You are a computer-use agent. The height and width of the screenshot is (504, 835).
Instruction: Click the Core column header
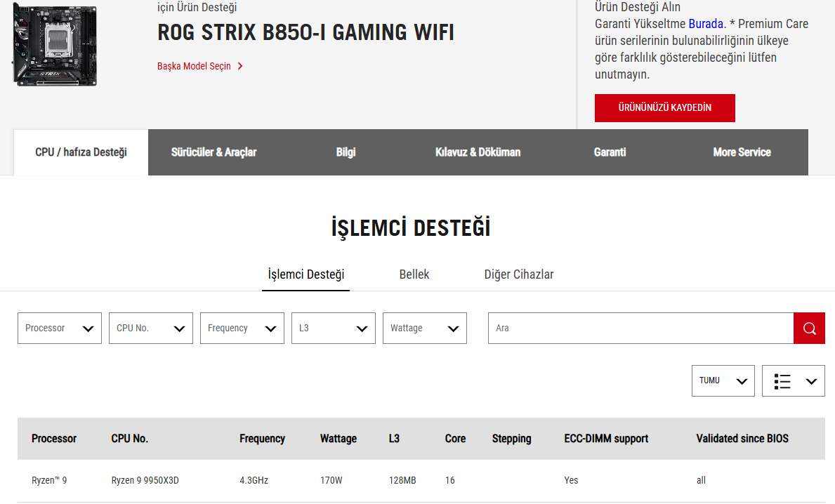point(455,439)
